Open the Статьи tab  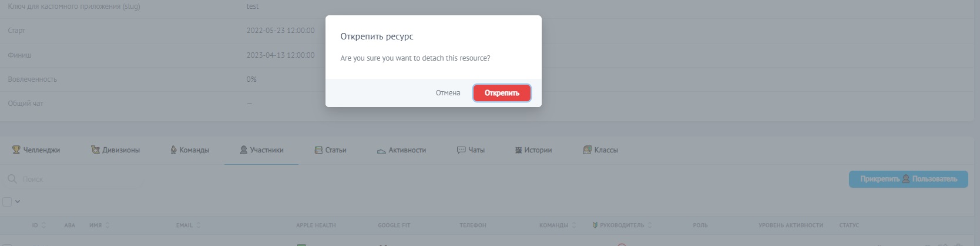(330, 150)
